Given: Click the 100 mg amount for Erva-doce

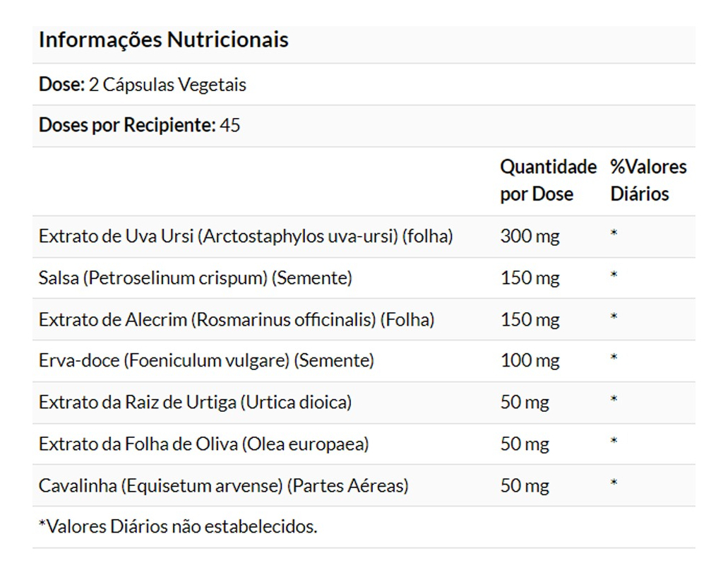Looking at the screenshot, I should (x=530, y=361).
